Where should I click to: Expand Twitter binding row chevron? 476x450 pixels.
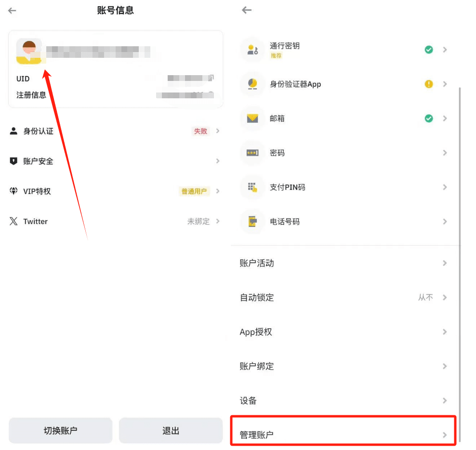[218, 221]
